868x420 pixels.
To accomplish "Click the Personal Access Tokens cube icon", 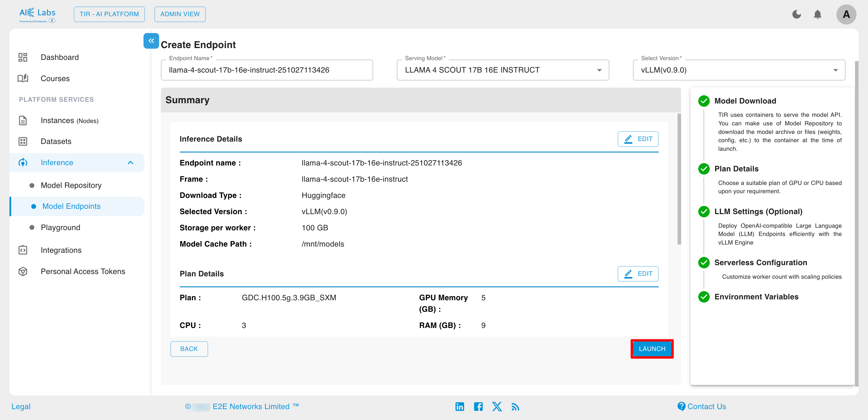I will [x=23, y=271].
